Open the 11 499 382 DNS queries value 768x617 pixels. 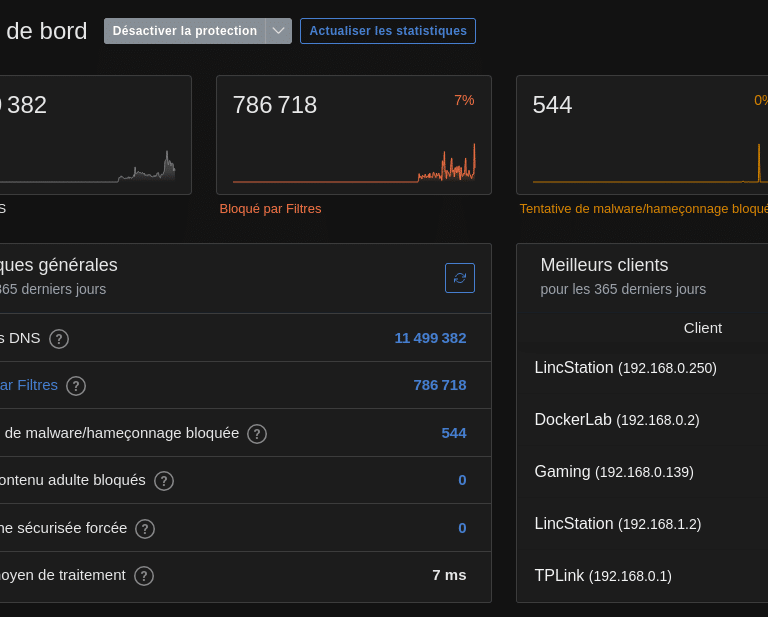430,338
